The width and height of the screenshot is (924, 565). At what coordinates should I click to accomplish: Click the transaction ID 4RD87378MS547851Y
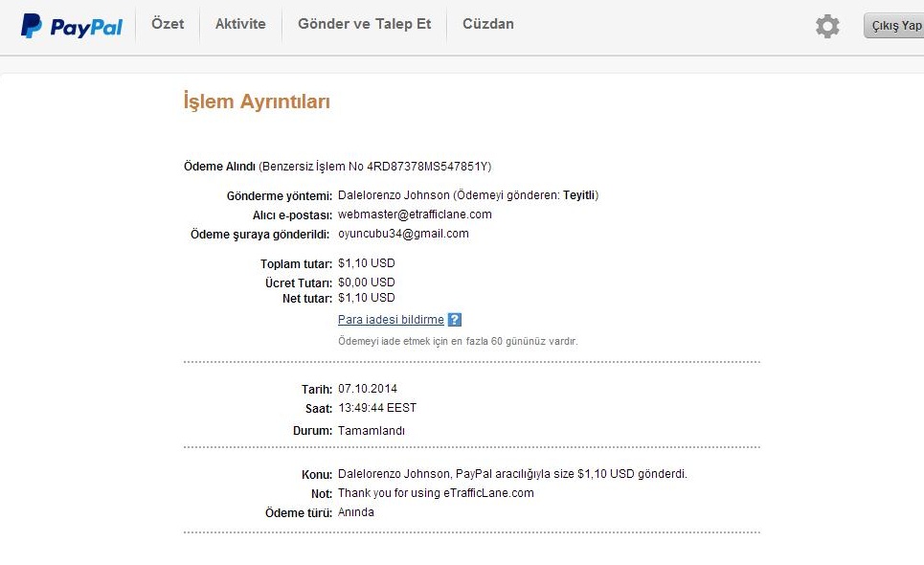pyautogui.click(x=427, y=166)
